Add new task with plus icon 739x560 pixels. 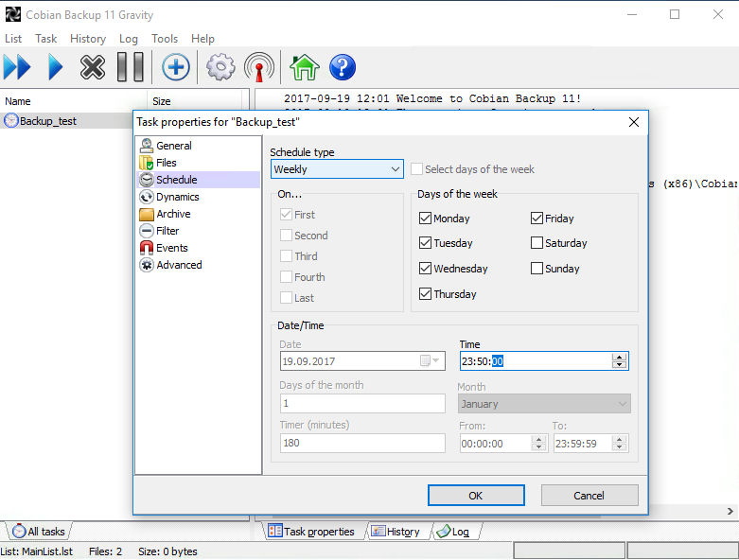tap(176, 67)
